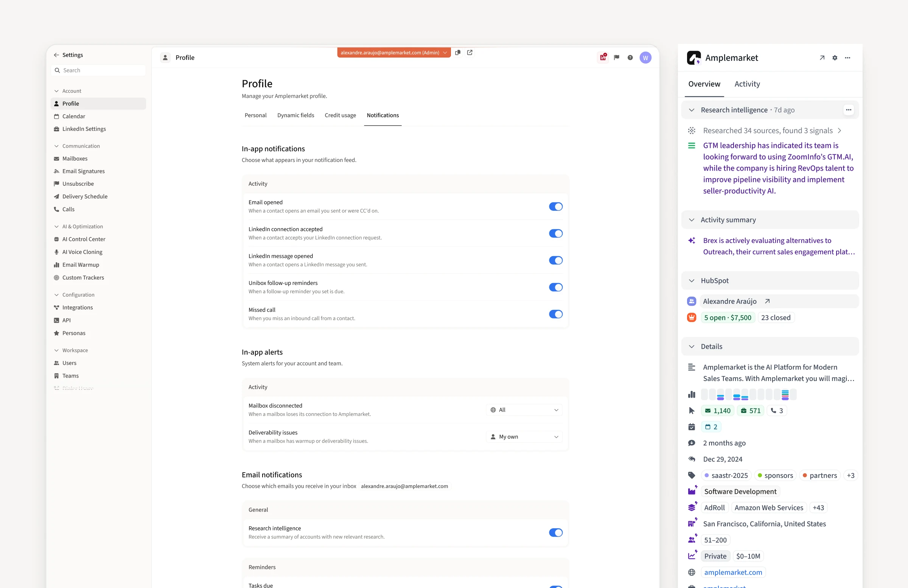Image resolution: width=908 pixels, height=588 pixels.
Task: Click the +43 technologies badge
Action: (x=818, y=508)
